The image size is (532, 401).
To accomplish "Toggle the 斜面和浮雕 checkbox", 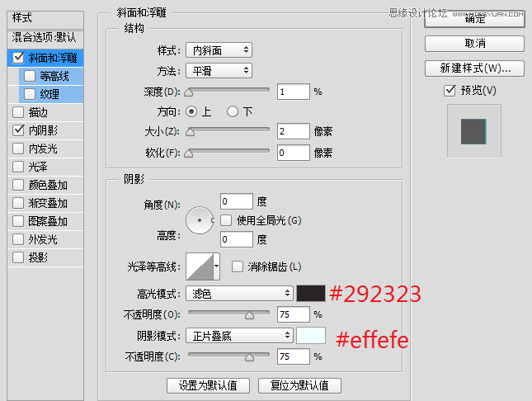I will (18, 58).
